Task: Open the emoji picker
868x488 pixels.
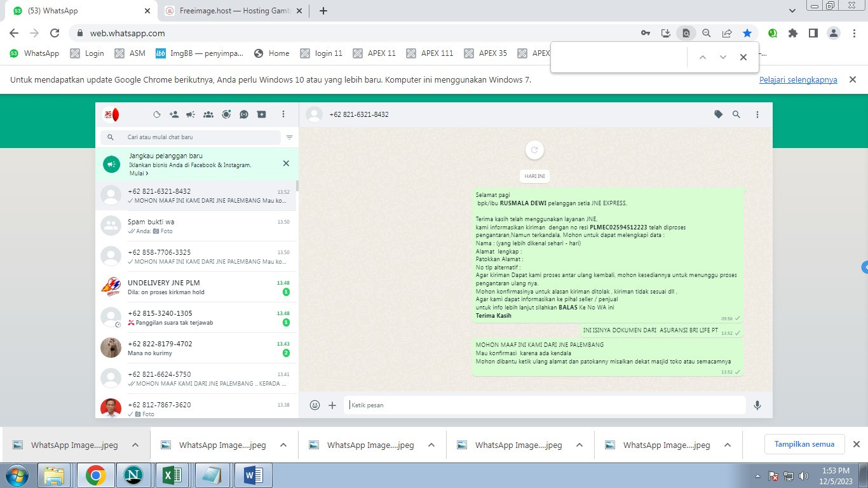Action: tap(315, 405)
